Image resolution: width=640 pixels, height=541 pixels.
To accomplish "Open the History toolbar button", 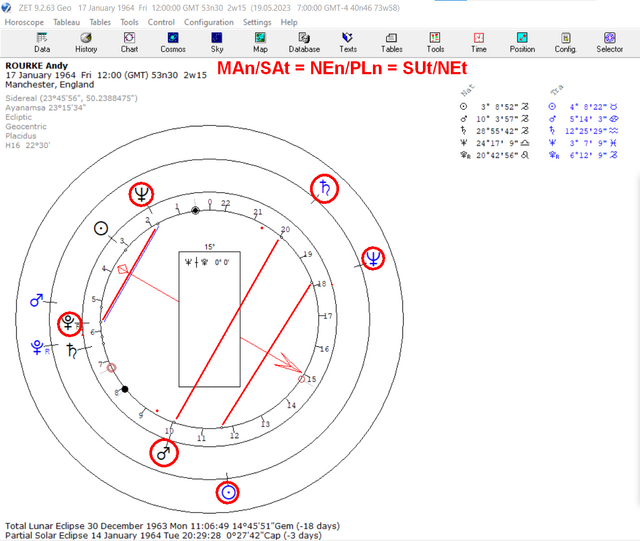I will [x=86, y=42].
